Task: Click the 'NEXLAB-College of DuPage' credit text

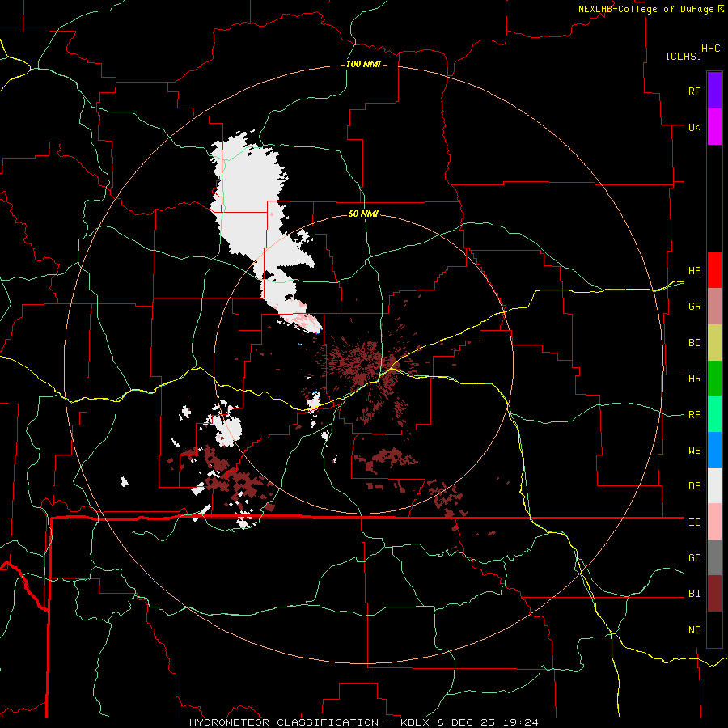Action: (646, 9)
